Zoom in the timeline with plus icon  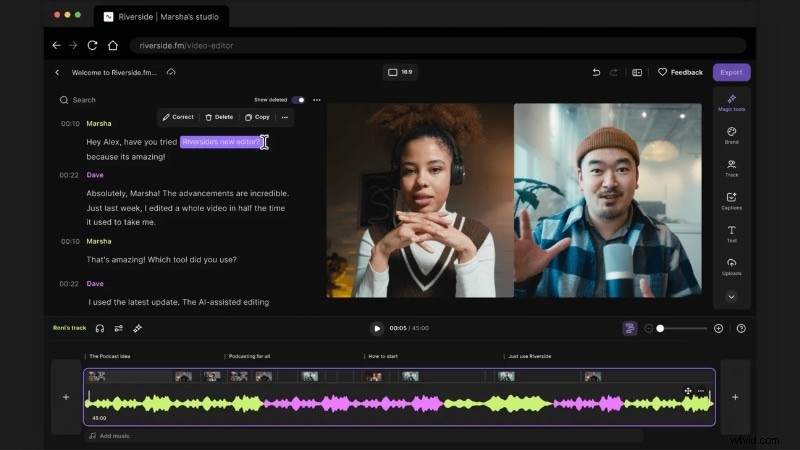click(x=718, y=329)
